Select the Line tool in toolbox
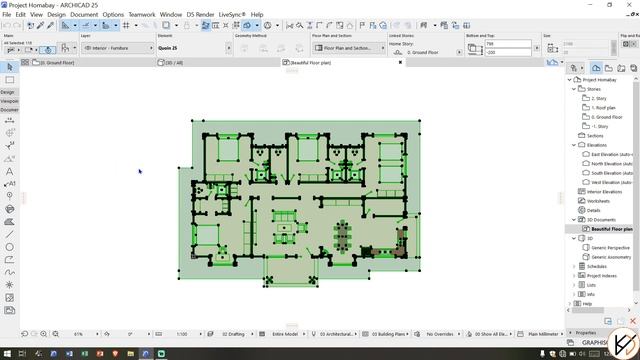This screenshot has height=360, width=640. pyautogui.click(x=9, y=234)
